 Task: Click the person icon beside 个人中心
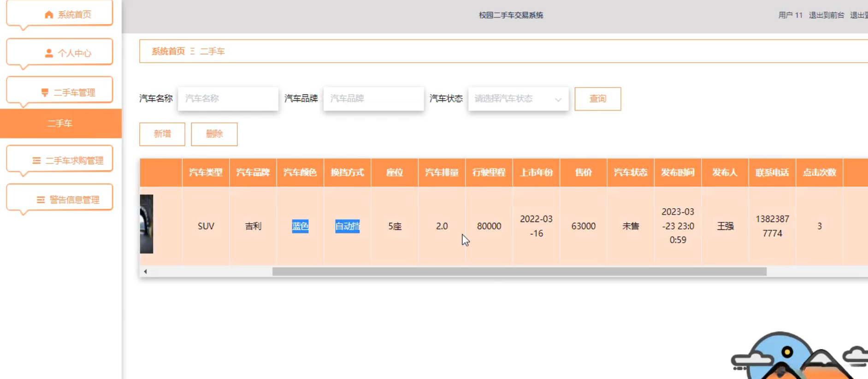[49, 53]
